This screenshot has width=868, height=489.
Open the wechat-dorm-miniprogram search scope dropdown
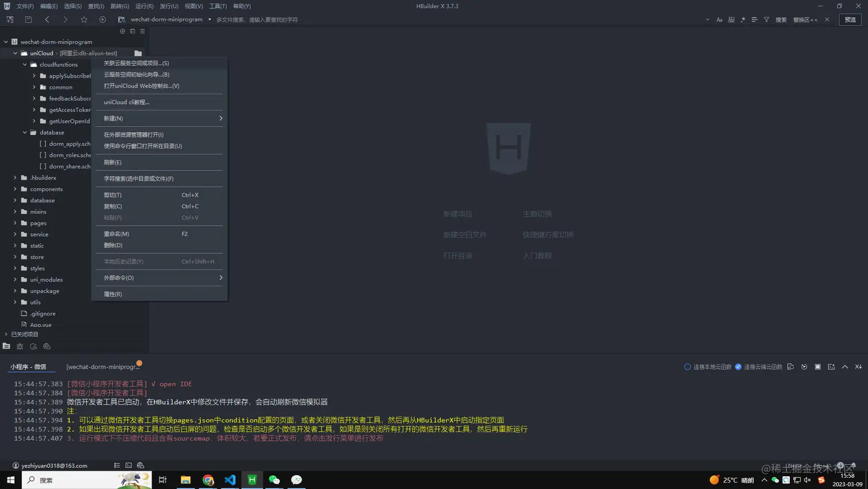pyautogui.click(x=210, y=20)
